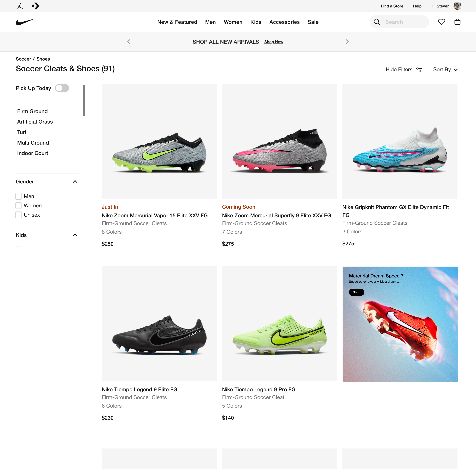
Task: Toggle the Pick Up Today switch
Action: click(x=62, y=88)
